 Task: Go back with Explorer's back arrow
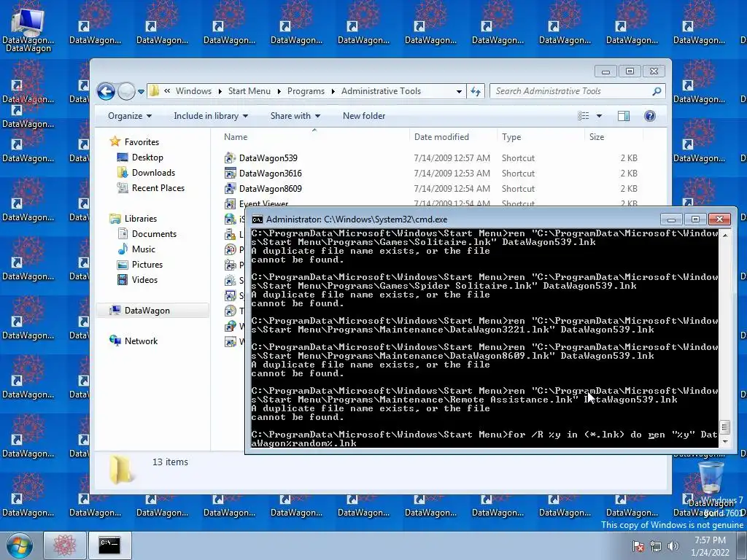[x=106, y=91]
